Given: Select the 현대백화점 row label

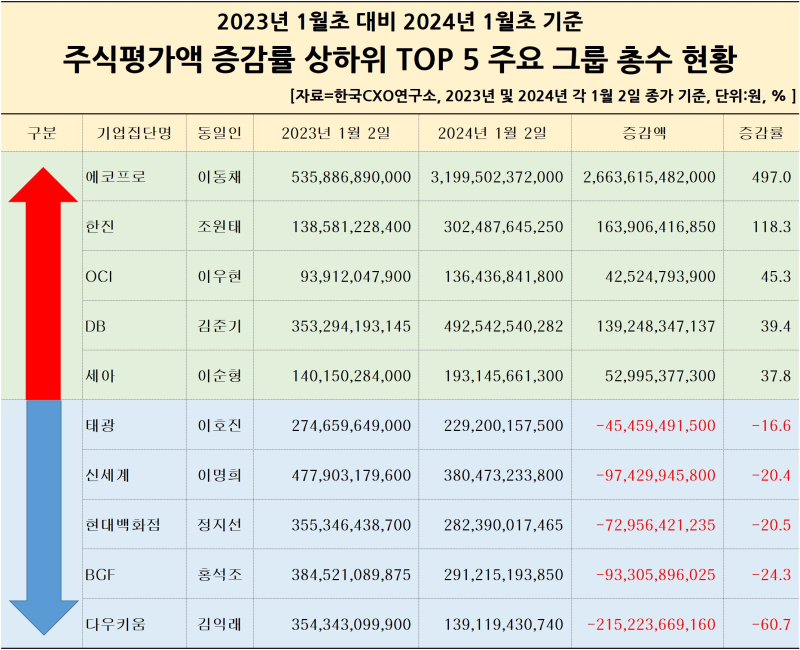Looking at the screenshot, I should click(x=134, y=524).
